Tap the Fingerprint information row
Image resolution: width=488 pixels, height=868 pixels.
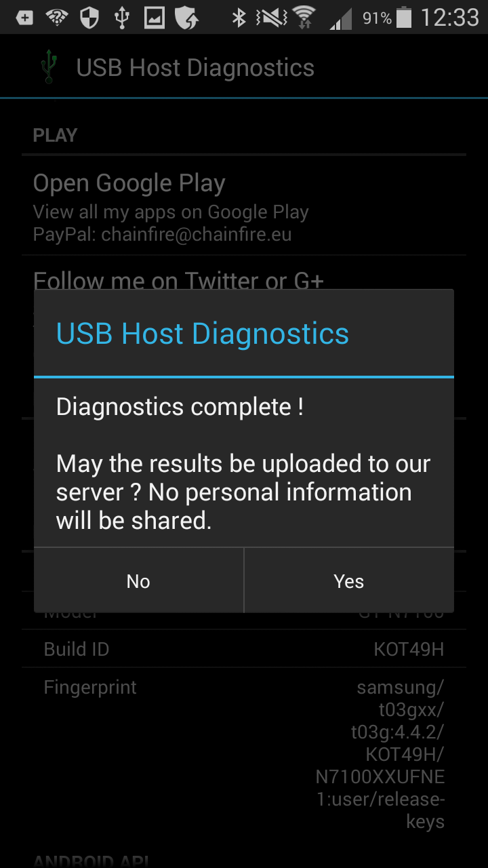point(244,754)
